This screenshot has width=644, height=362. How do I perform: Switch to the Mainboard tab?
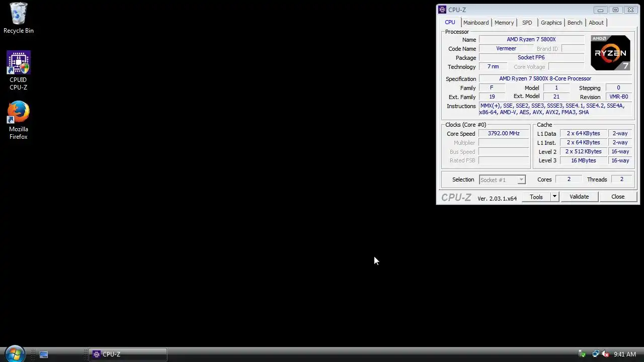[x=476, y=23]
